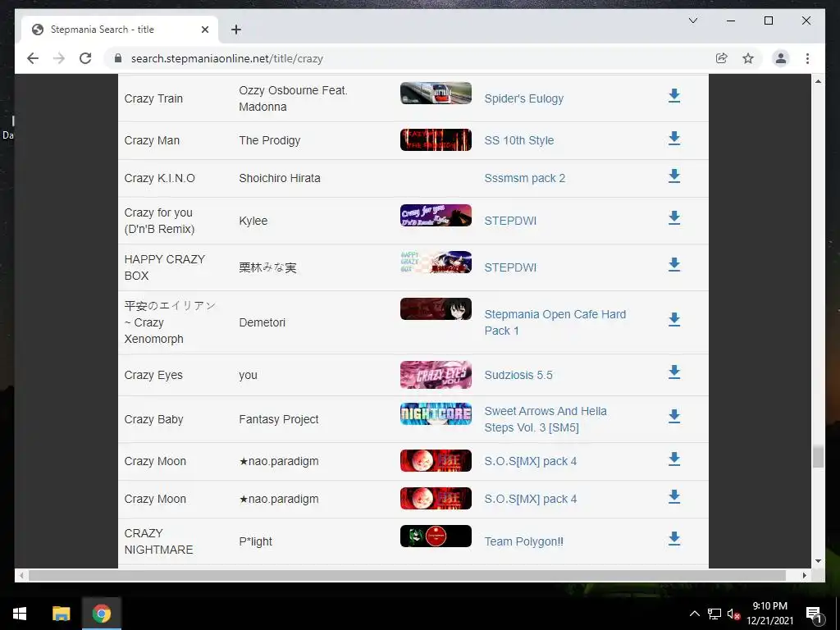This screenshot has height=630, width=840.
Task: Show hidden system tray icons
Action: (694, 614)
